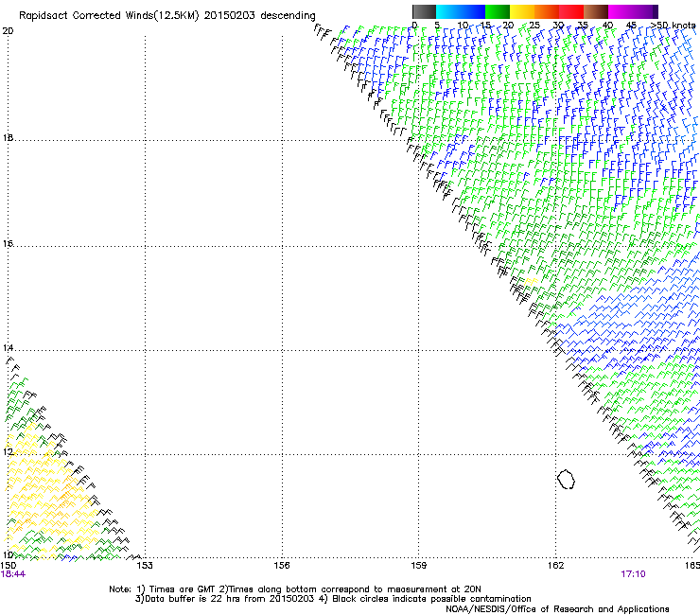Click the green 15-20 knots legend swatch
Viewport: 700px width, 615px height.
[498, 11]
